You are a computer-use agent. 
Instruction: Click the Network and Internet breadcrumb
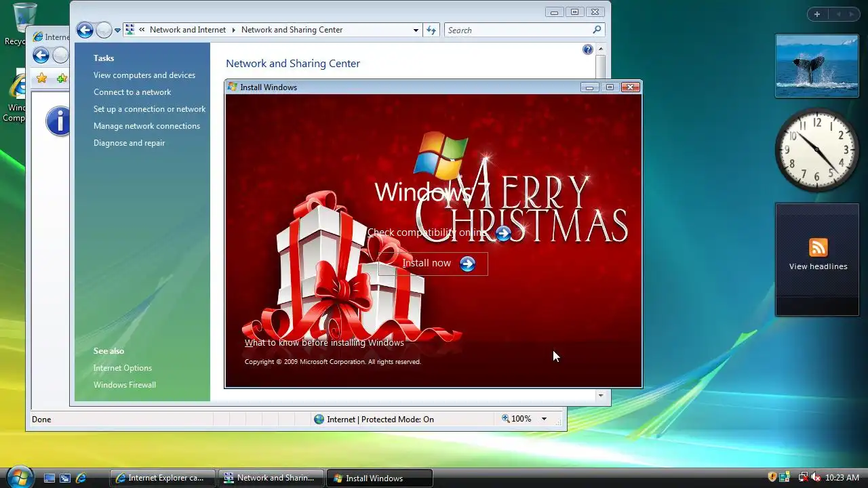[188, 30]
